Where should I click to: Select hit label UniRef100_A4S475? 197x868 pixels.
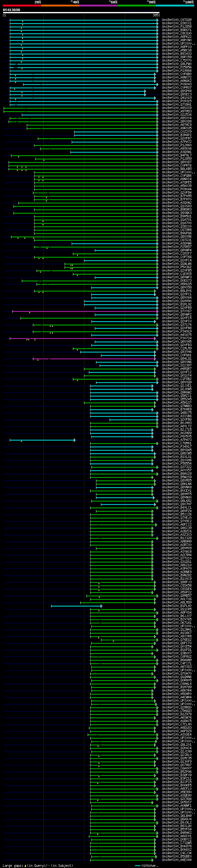[177, 335]
